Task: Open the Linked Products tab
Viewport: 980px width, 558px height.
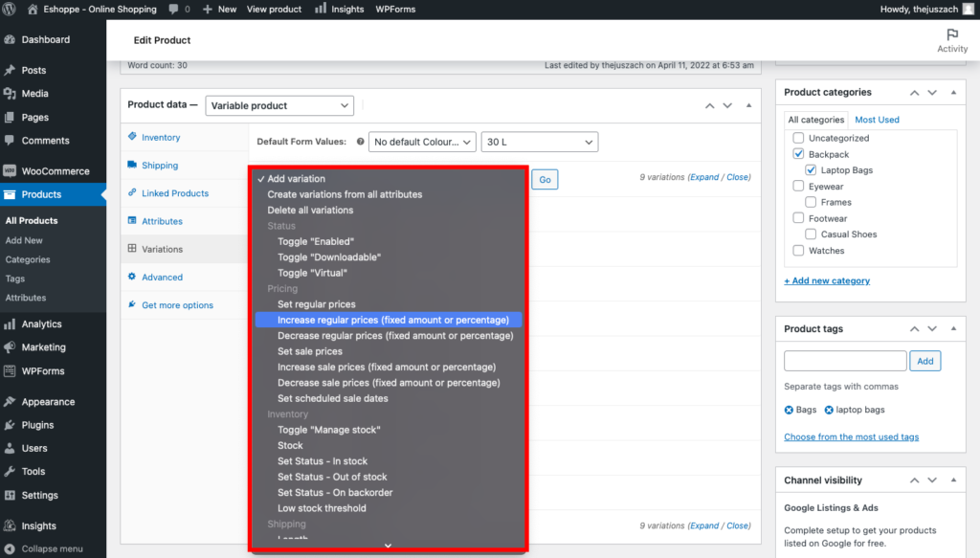Action: pyautogui.click(x=175, y=193)
